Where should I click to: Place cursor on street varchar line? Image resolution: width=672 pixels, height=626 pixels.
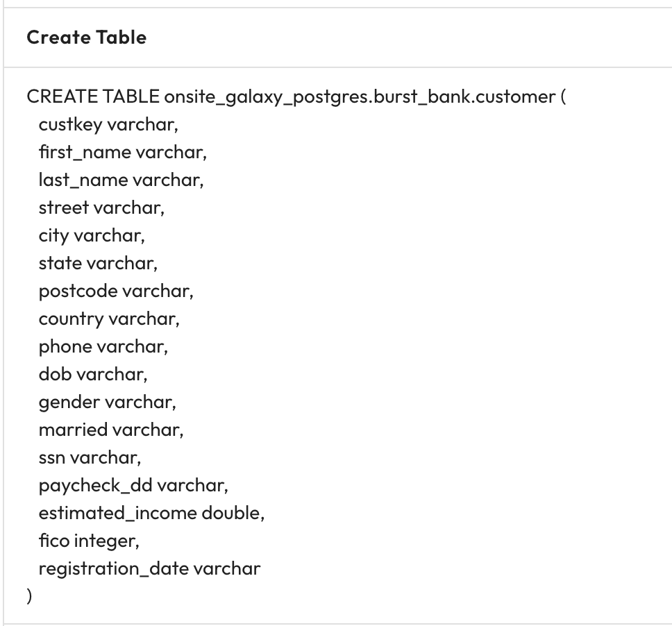point(101,208)
